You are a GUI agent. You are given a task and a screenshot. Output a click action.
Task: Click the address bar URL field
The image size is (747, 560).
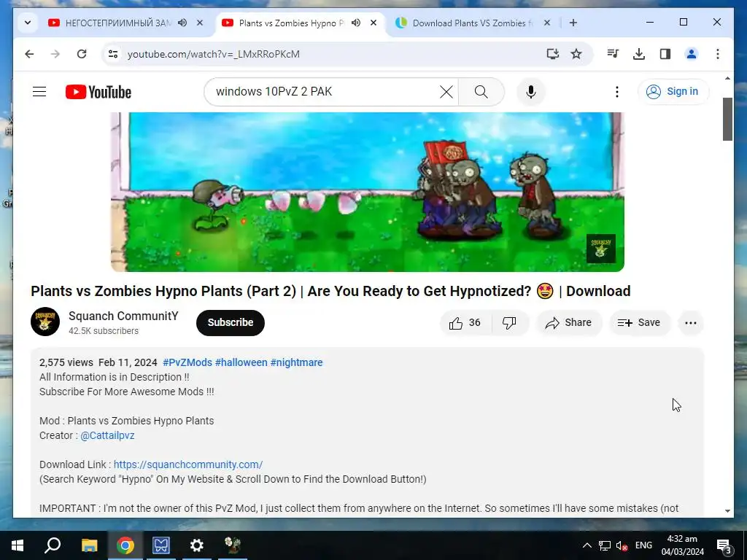click(329, 54)
